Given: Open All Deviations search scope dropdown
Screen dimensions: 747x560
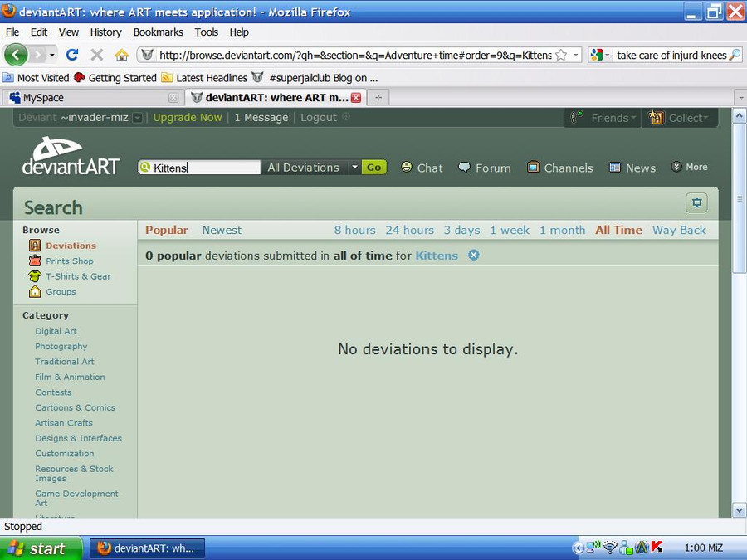Looking at the screenshot, I should tap(312, 168).
